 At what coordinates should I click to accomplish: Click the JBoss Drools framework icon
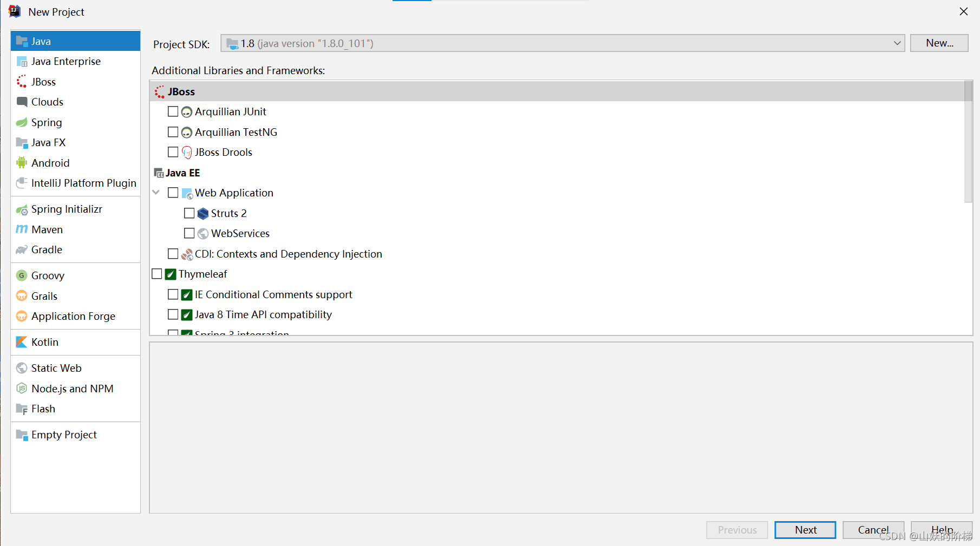(x=187, y=153)
